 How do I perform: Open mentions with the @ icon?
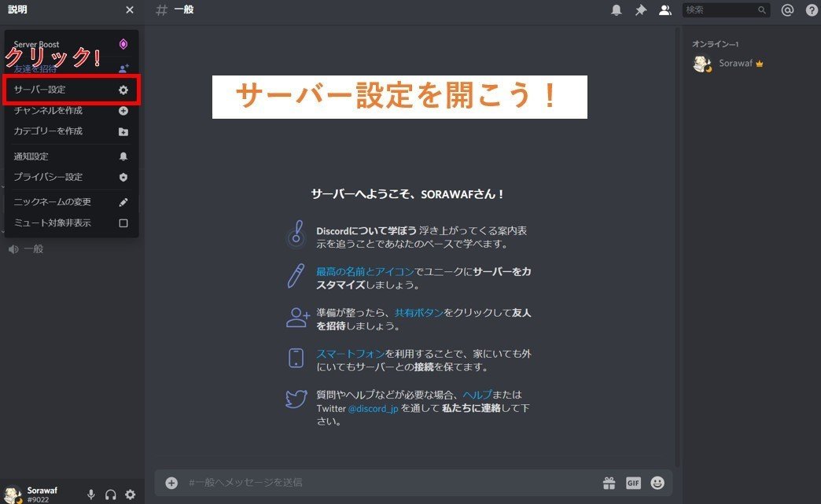[787, 10]
